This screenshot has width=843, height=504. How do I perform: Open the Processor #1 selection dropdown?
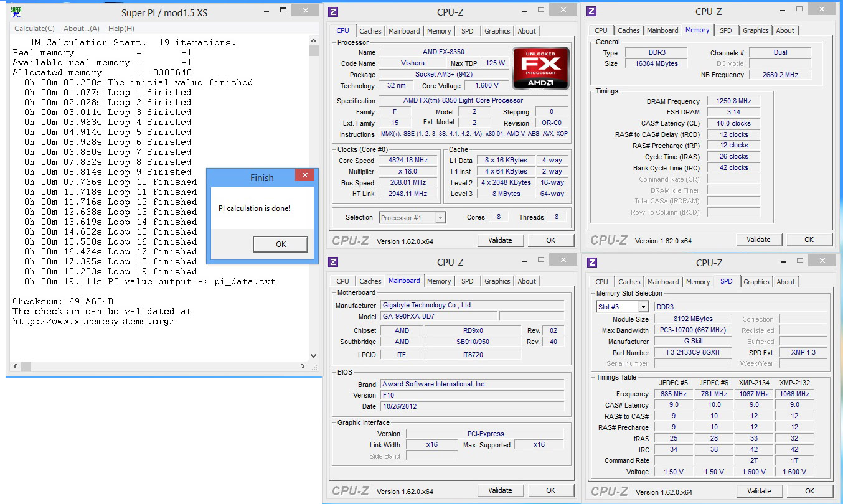(412, 217)
